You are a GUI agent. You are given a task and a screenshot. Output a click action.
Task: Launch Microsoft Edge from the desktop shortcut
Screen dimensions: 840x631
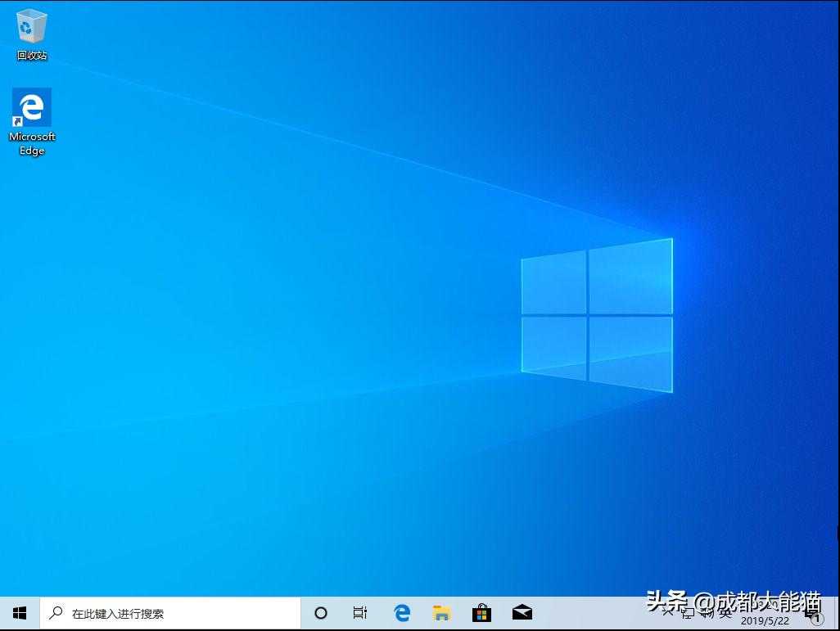click(31, 108)
